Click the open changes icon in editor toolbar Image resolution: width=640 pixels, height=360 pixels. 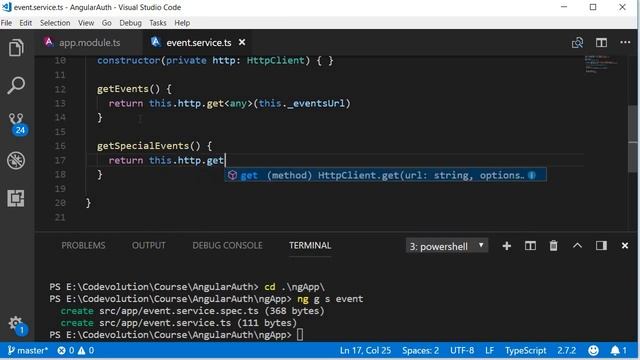coord(577,42)
